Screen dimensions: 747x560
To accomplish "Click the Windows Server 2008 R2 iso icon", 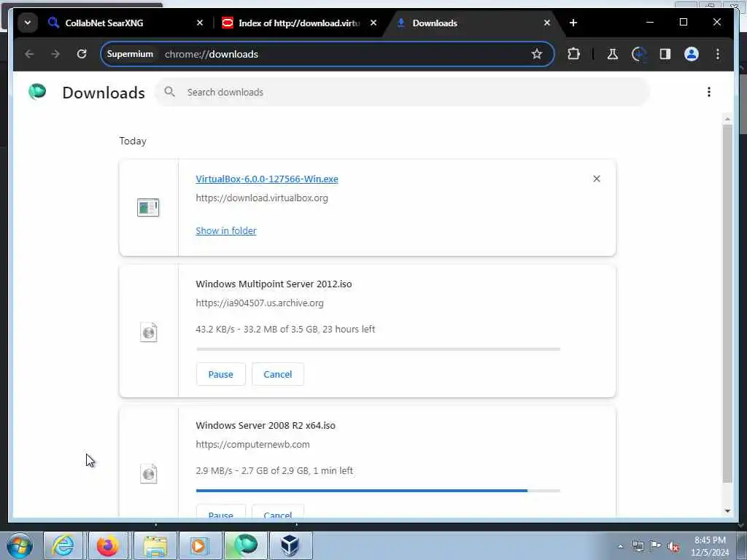I will [x=149, y=474].
